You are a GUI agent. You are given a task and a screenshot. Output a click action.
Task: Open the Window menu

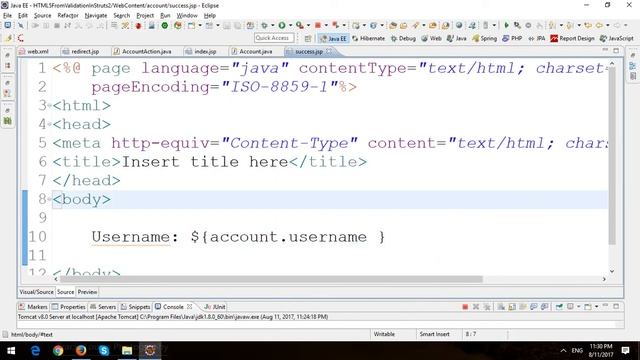pyautogui.click(x=187, y=15)
